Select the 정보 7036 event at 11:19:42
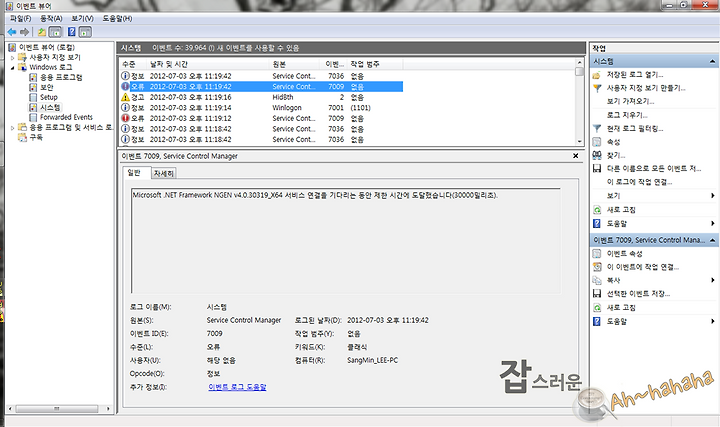Image resolution: width=720 pixels, height=427 pixels. 262,76
